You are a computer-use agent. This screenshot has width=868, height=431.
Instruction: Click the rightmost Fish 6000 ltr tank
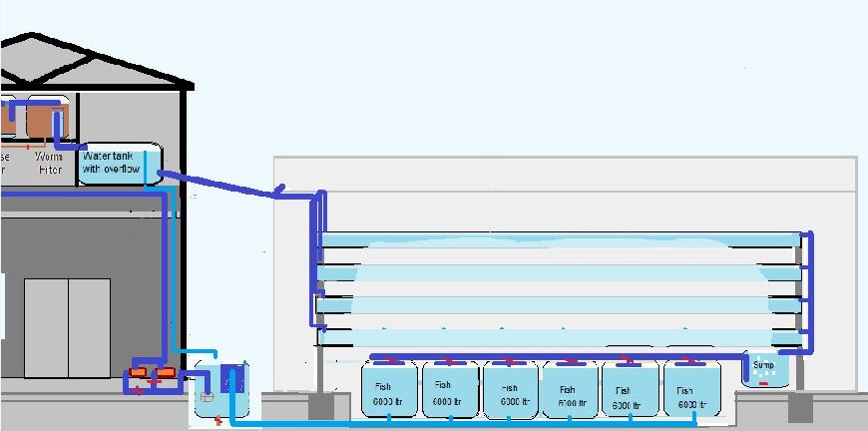point(690,390)
